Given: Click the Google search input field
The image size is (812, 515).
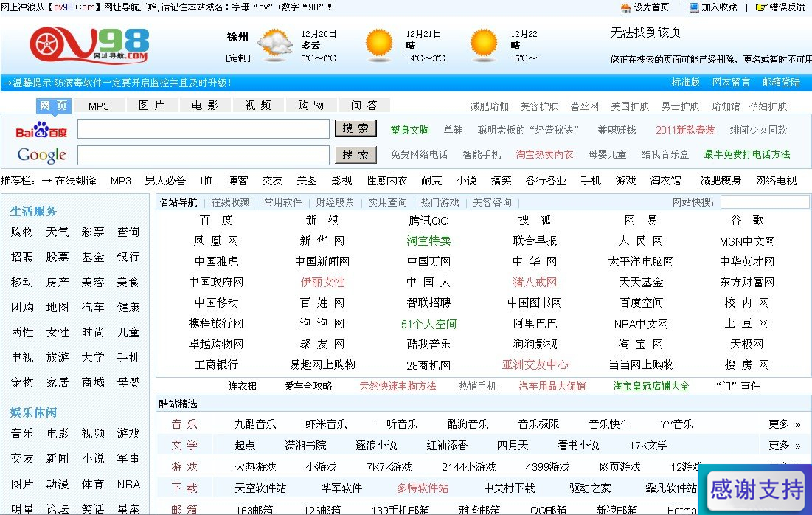Looking at the screenshot, I should pyautogui.click(x=204, y=155).
